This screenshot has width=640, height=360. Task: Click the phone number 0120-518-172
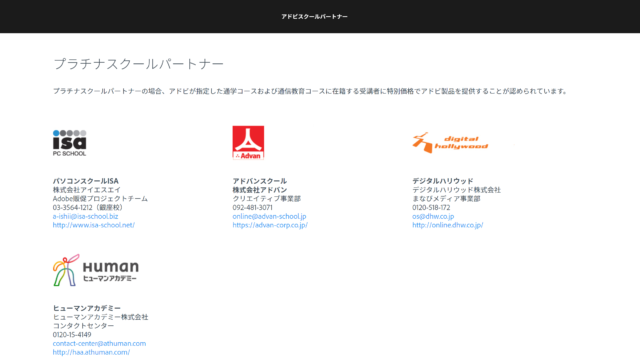[x=431, y=207]
